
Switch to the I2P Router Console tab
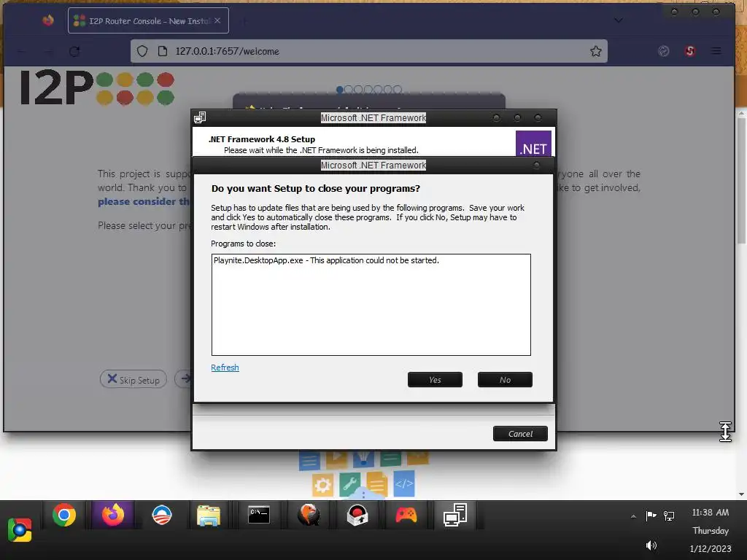(x=148, y=20)
